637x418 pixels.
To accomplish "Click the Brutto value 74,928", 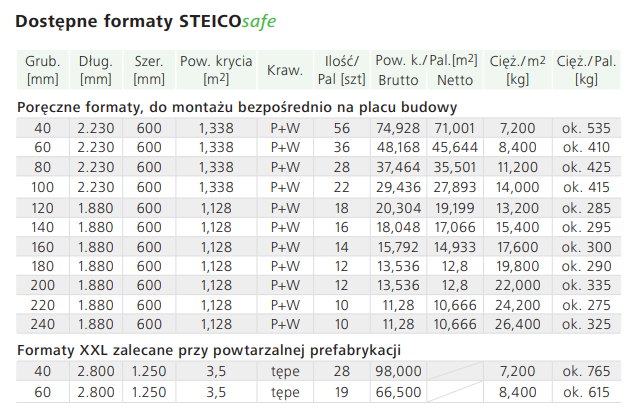I will pyautogui.click(x=397, y=127).
